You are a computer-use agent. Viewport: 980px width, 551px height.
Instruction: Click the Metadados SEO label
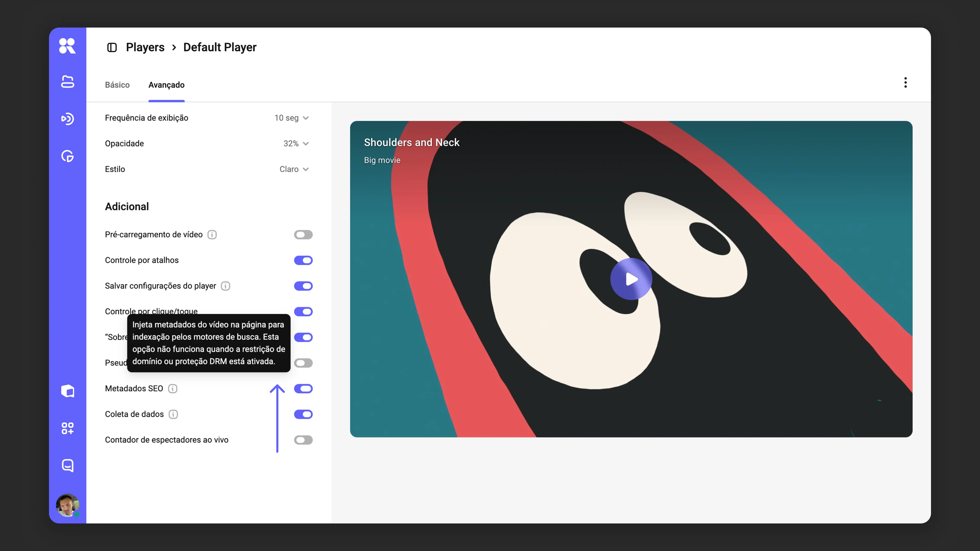coord(134,389)
